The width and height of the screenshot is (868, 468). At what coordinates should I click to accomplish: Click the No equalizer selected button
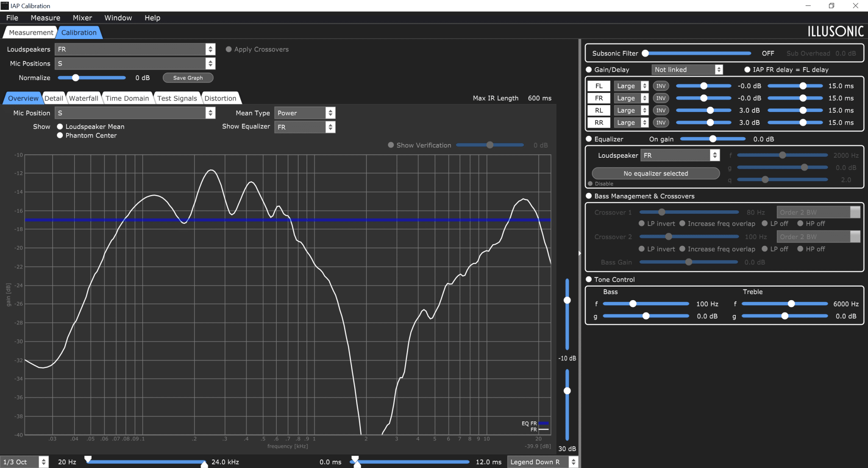click(x=656, y=173)
